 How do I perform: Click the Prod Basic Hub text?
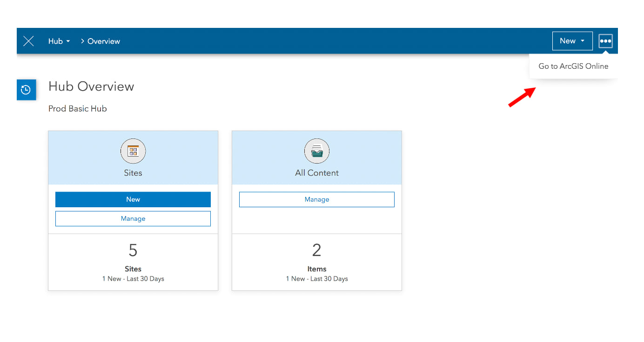[x=78, y=109]
